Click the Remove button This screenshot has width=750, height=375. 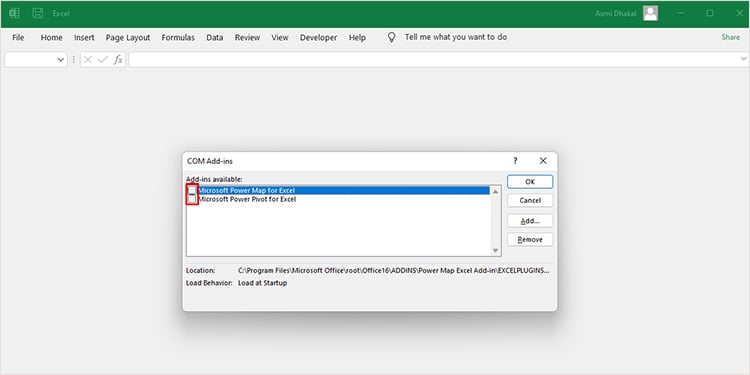click(530, 240)
